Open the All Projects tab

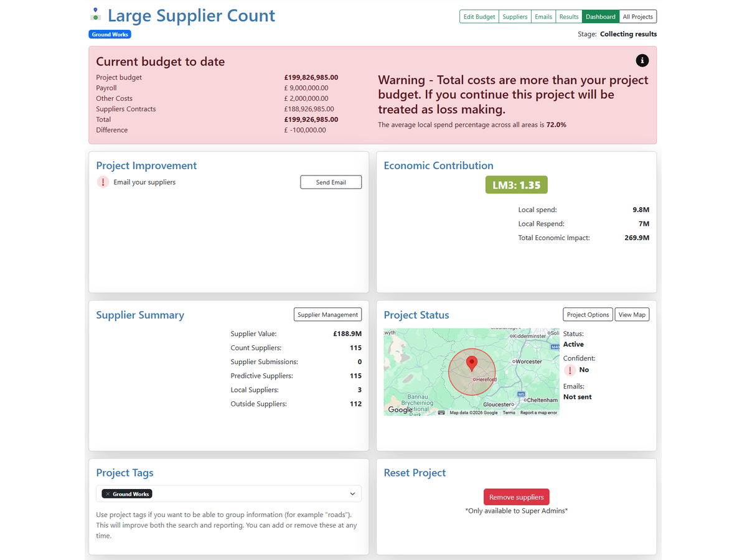tap(638, 17)
